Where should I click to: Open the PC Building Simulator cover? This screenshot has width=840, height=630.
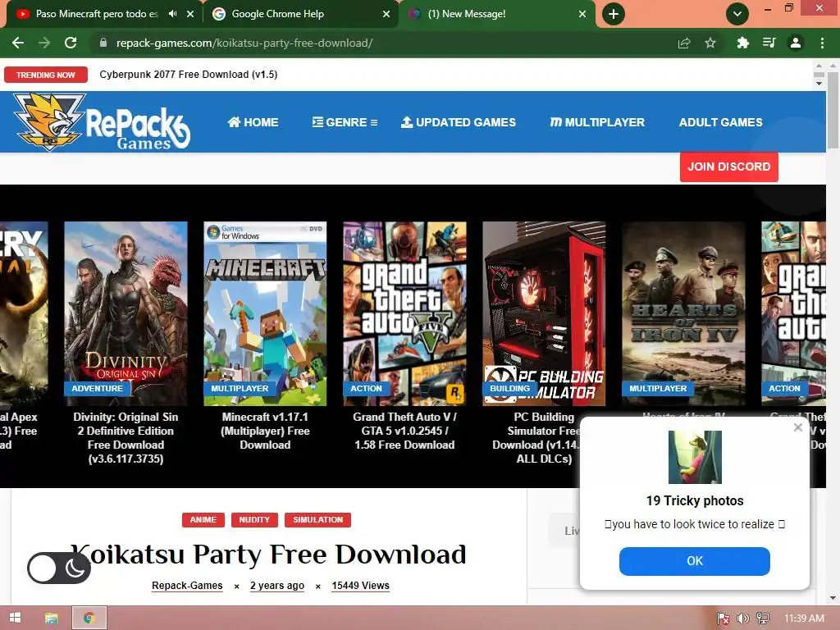tap(544, 313)
